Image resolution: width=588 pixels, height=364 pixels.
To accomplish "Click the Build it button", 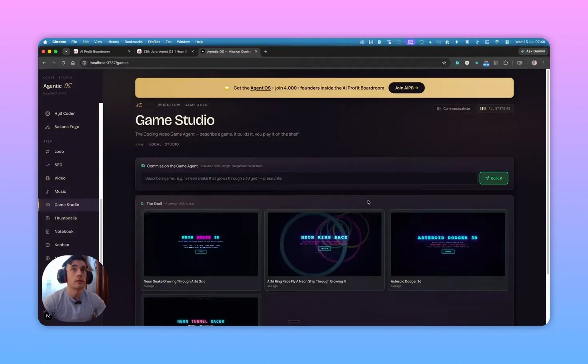I will (x=494, y=178).
